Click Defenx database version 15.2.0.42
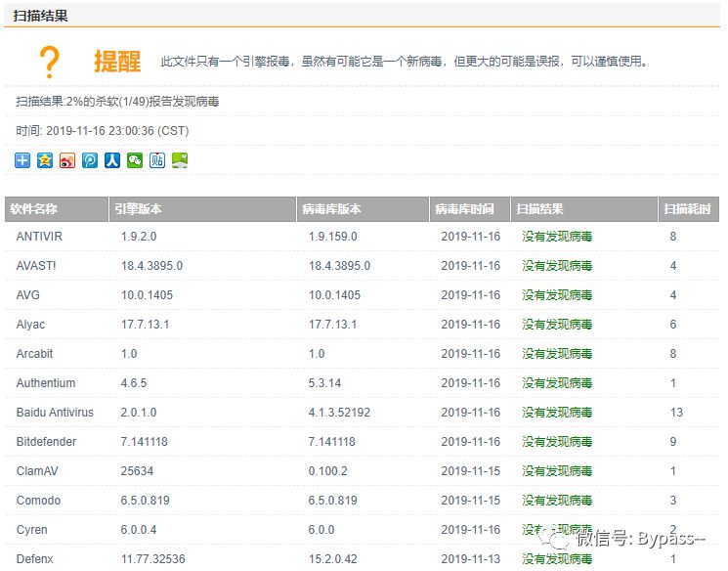This screenshot has width=728, height=571. pos(332,559)
